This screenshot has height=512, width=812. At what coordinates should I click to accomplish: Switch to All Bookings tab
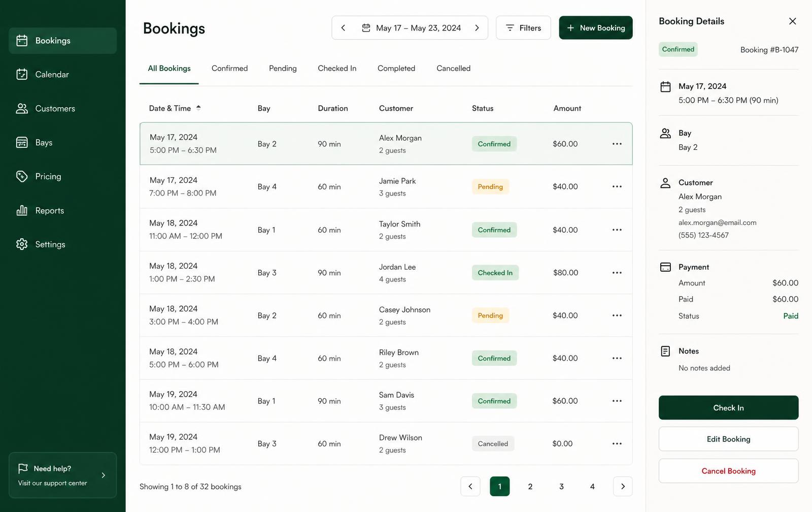click(169, 69)
